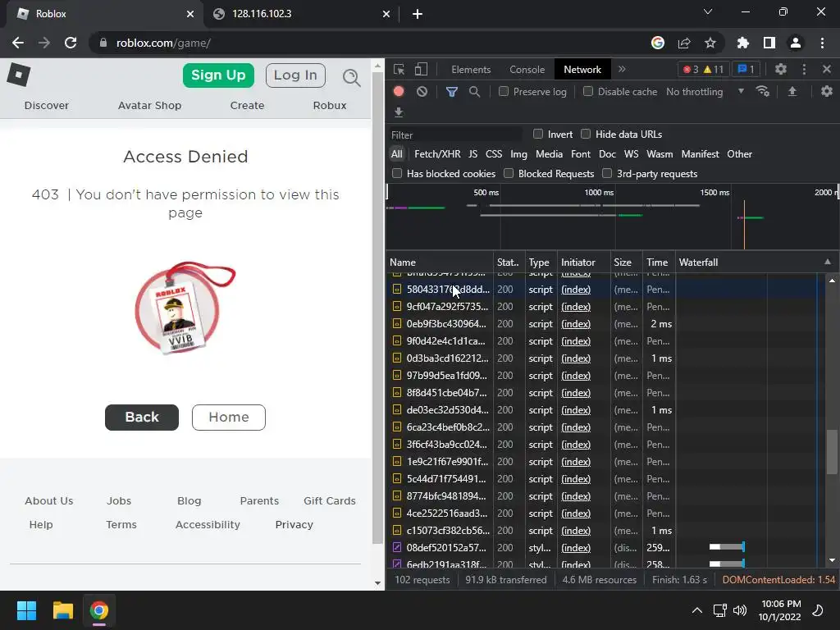
Task: Show hidden system tray icons chevron
Action: pyautogui.click(x=697, y=610)
